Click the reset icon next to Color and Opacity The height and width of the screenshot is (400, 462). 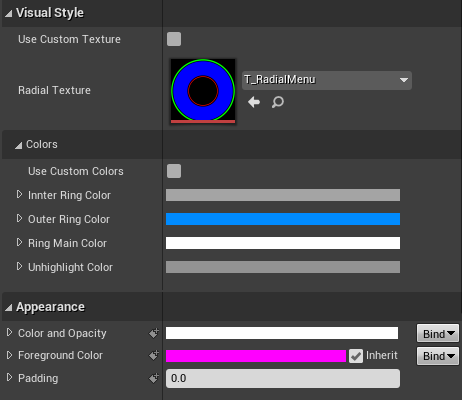(154, 333)
